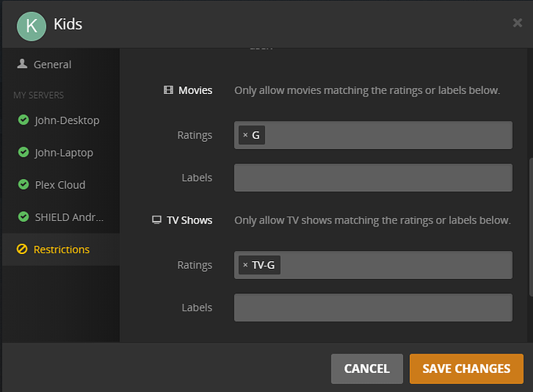Click the Save Changes button
533x392 pixels.
pyautogui.click(x=466, y=368)
